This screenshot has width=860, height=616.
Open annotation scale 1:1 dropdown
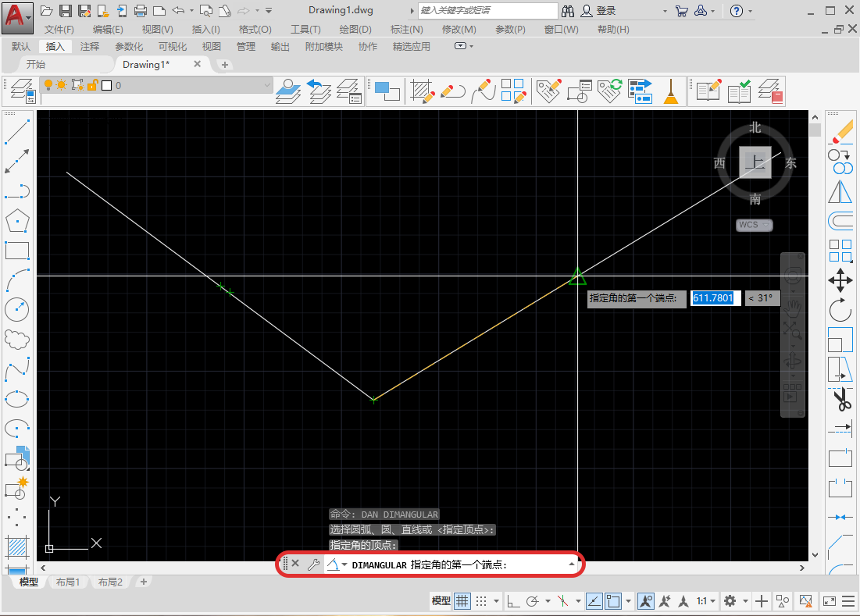(x=705, y=600)
